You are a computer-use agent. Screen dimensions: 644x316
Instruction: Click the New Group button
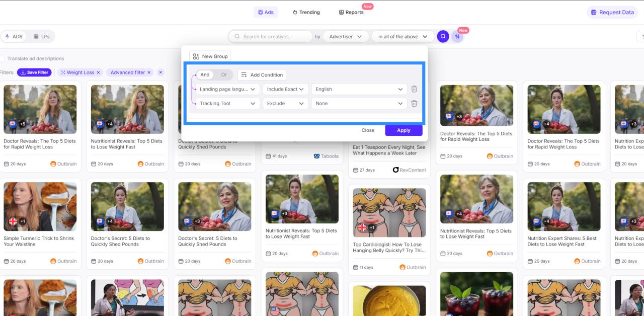[x=210, y=56]
